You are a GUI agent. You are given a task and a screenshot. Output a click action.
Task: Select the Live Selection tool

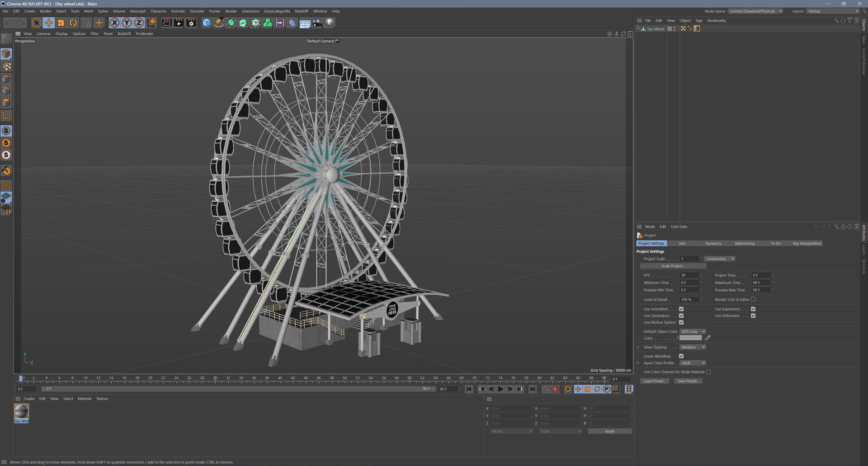(37, 23)
